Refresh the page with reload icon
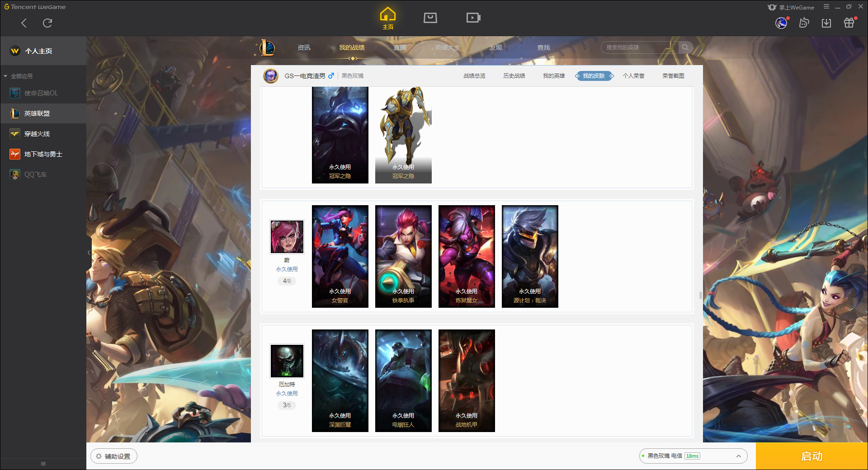The width and height of the screenshot is (868, 470). tap(47, 23)
